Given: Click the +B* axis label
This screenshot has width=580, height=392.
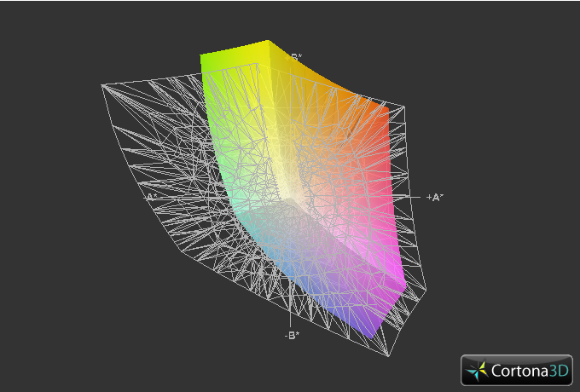Looking at the screenshot, I should (294, 58).
